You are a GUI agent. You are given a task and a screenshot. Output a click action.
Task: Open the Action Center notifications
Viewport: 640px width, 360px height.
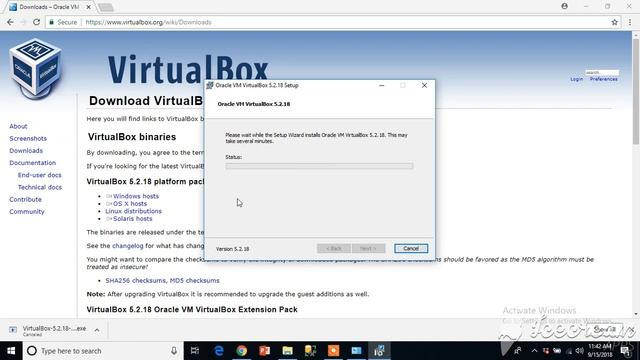click(626, 351)
